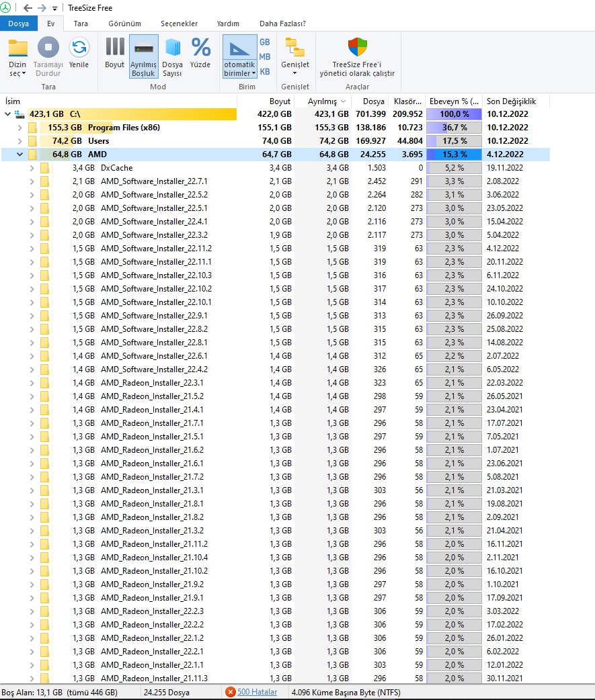The height and width of the screenshot is (700, 595).
Task: Open the 500 Hatalar errors link
Action: [257, 692]
